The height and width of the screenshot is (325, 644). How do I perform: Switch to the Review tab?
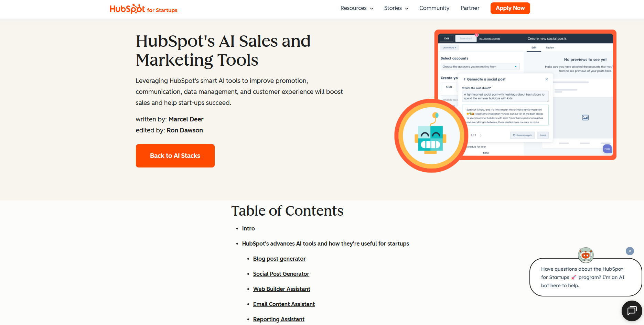click(x=550, y=47)
